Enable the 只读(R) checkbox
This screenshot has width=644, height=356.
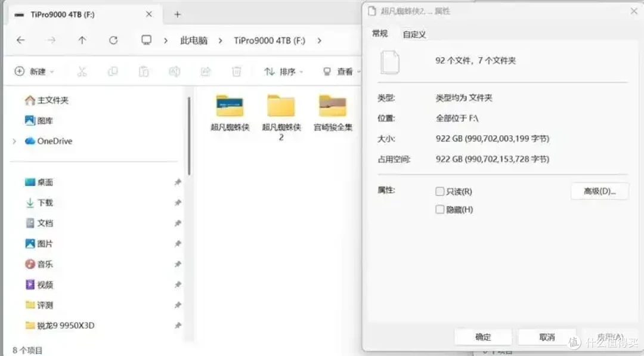pyautogui.click(x=440, y=191)
